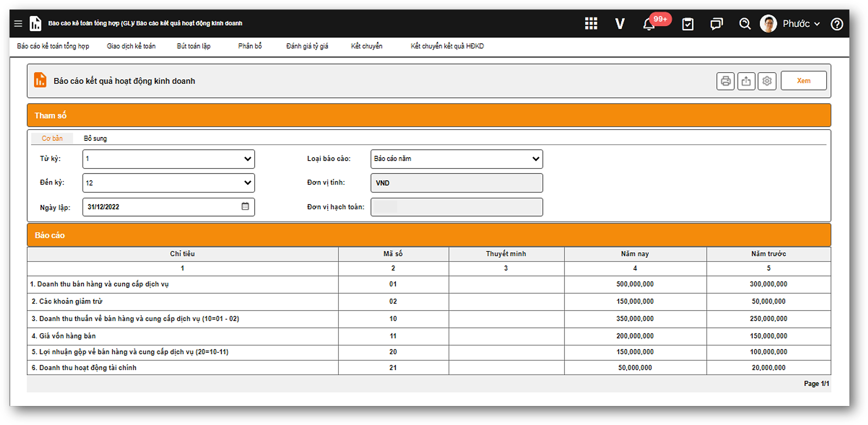
Task: Click the Năm trước column header
Action: [768, 254]
